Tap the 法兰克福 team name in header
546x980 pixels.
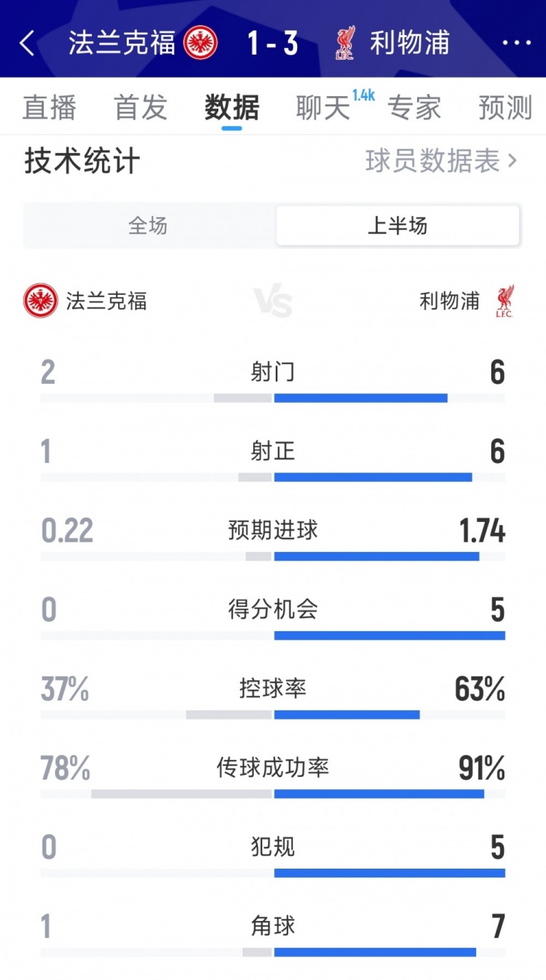click(122, 43)
